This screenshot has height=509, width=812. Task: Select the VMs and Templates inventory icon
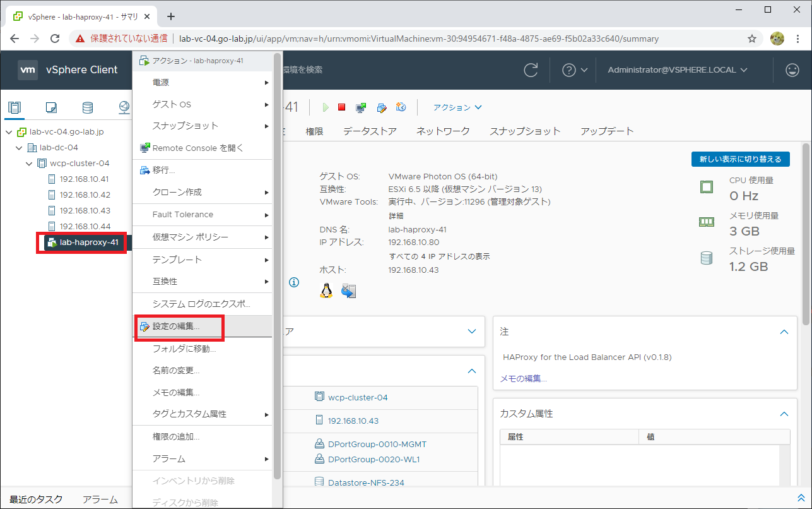tap(52, 107)
